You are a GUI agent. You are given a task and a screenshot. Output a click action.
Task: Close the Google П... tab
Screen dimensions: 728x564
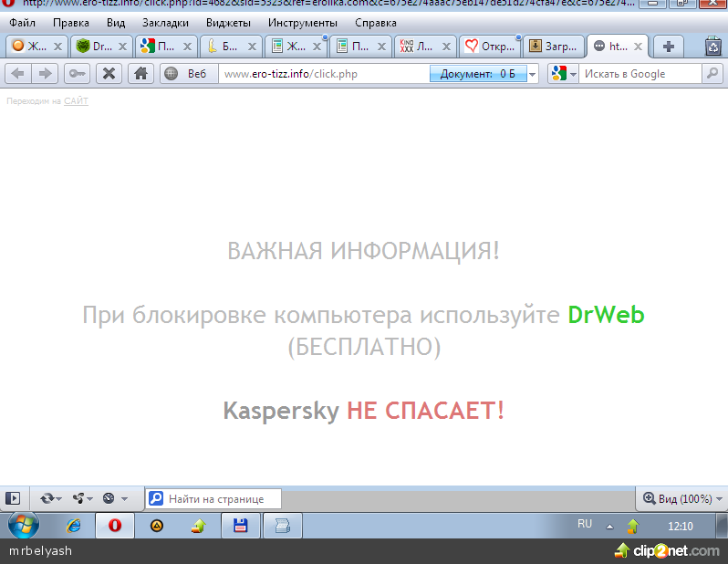click(188, 47)
